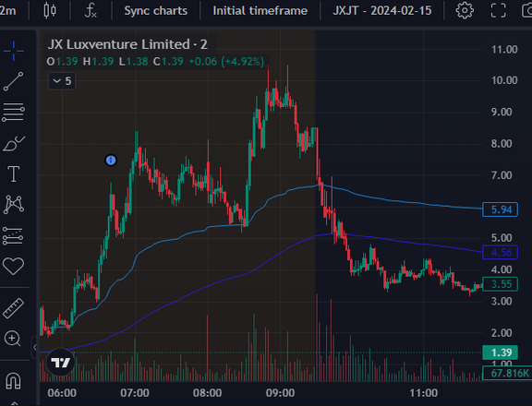Open the 2m timeframe selector

tap(8, 10)
